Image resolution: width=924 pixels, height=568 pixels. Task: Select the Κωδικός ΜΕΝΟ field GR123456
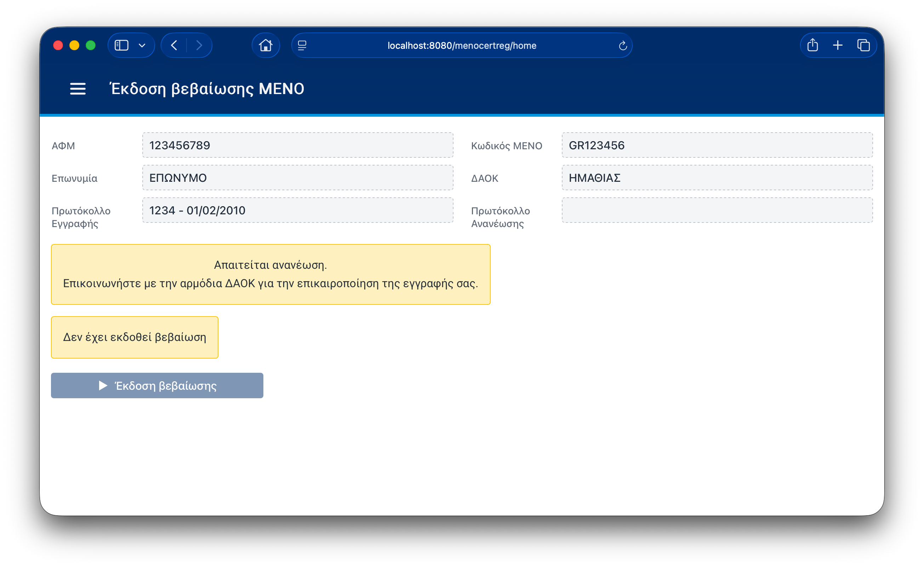tap(717, 145)
